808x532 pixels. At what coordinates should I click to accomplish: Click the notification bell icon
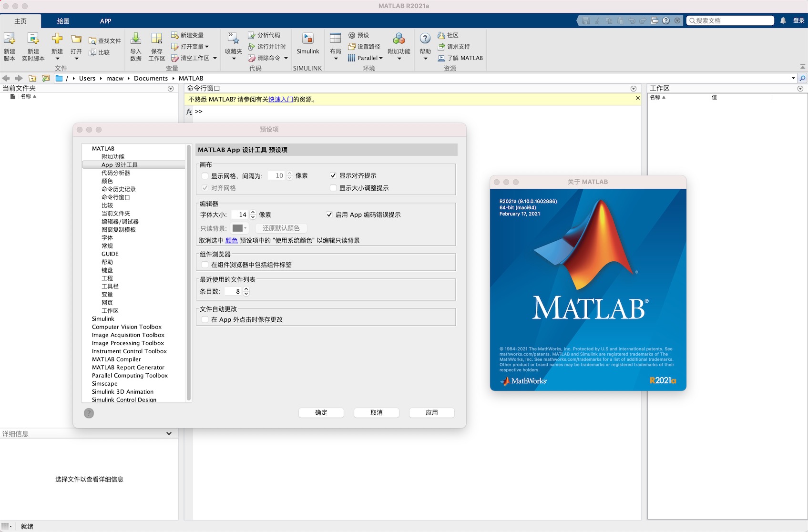coord(783,20)
